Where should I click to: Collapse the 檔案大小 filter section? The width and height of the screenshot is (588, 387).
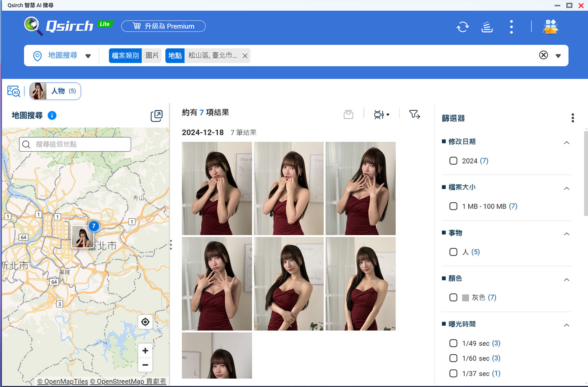567,188
